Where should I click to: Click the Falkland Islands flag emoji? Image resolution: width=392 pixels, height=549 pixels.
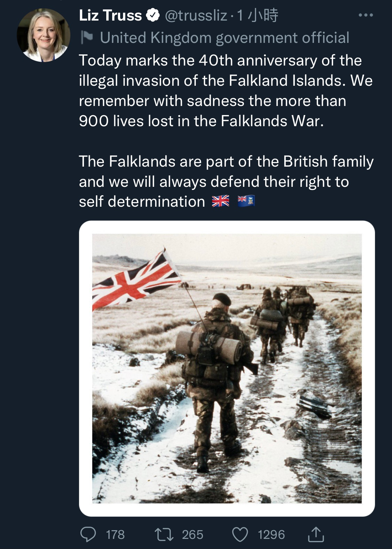point(246,201)
